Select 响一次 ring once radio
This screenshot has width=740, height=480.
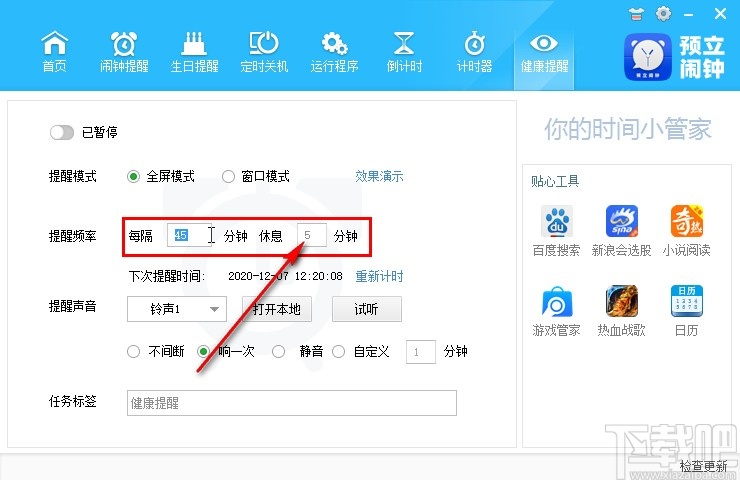(x=203, y=352)
